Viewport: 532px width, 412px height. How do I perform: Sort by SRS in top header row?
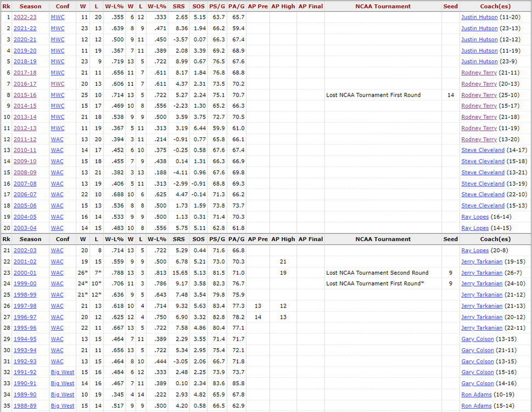[x=178, y=7]
